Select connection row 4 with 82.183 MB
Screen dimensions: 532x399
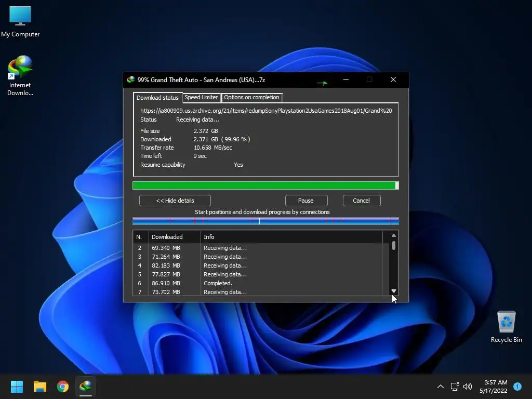pos(261,265)
